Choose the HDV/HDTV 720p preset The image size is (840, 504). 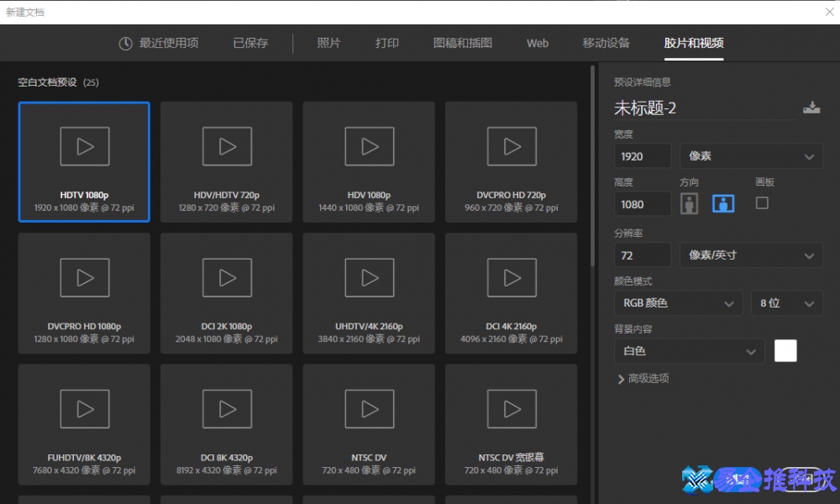click(227, 161)
